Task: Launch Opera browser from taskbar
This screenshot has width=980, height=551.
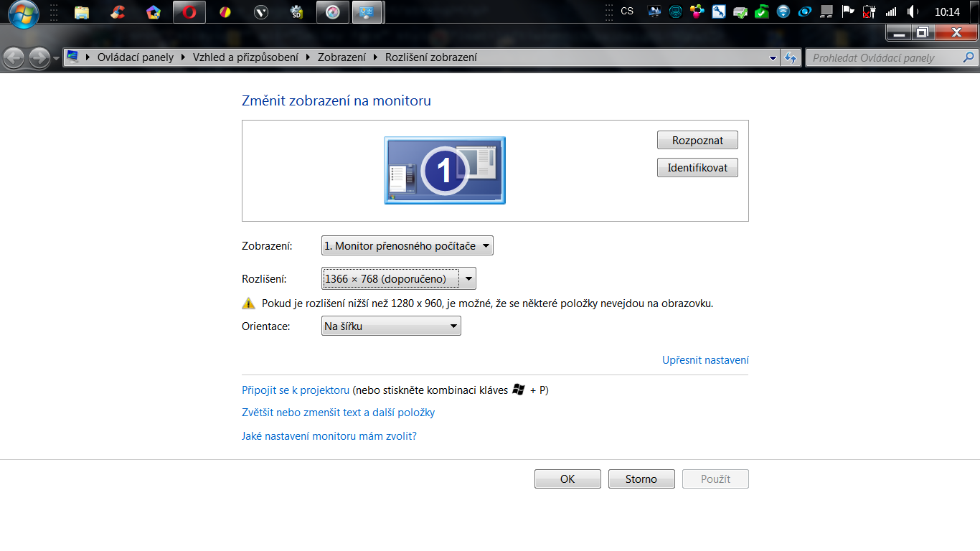Action: tap(189, 11)
